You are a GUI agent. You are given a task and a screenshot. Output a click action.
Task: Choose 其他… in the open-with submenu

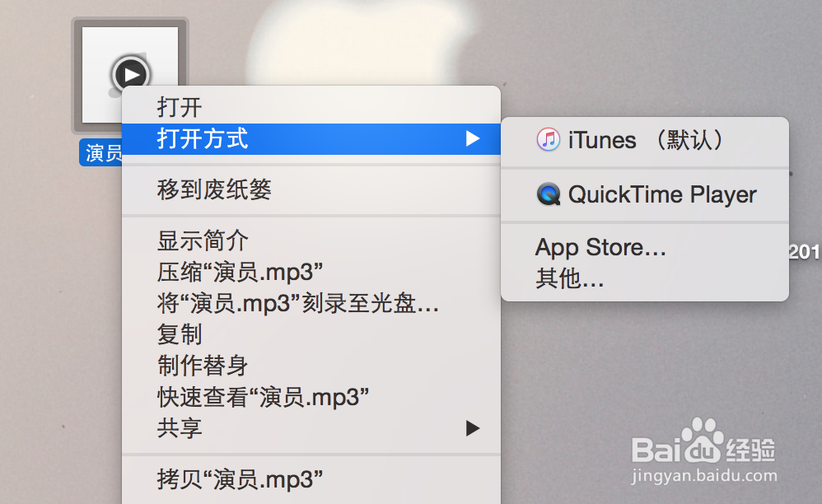point(645,278)
